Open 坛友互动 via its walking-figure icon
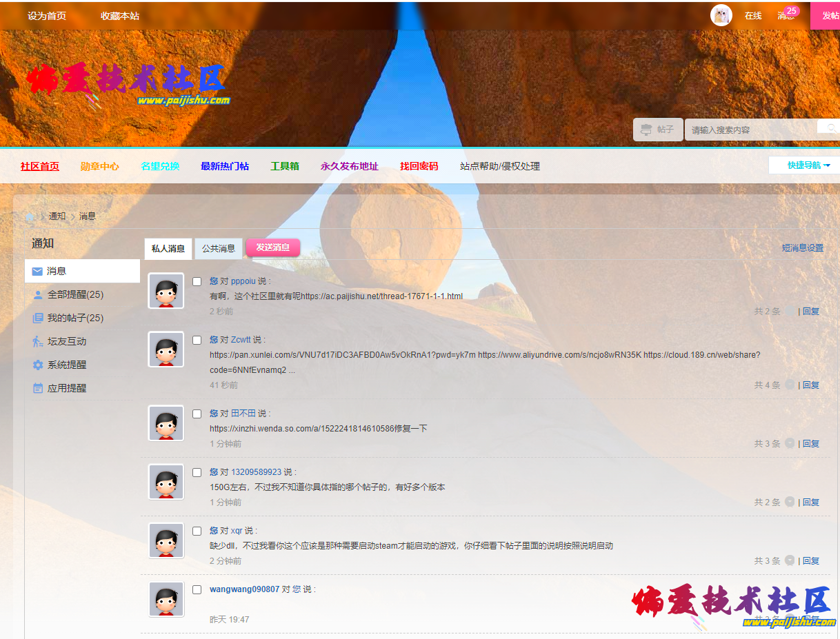Screen dimensions: 840x639 pyautogui.click(x=37, y=341)
